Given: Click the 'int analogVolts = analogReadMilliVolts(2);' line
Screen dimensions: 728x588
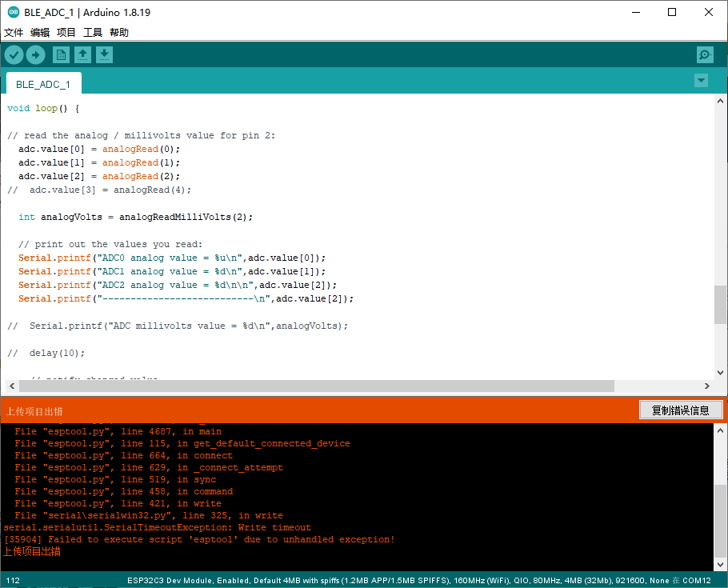Looking at the screenshot, I should (135, 217).
